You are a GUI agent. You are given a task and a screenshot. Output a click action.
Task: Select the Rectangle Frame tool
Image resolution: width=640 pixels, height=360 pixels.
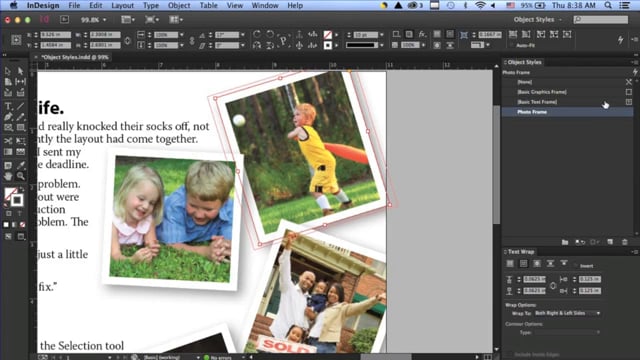8,128
